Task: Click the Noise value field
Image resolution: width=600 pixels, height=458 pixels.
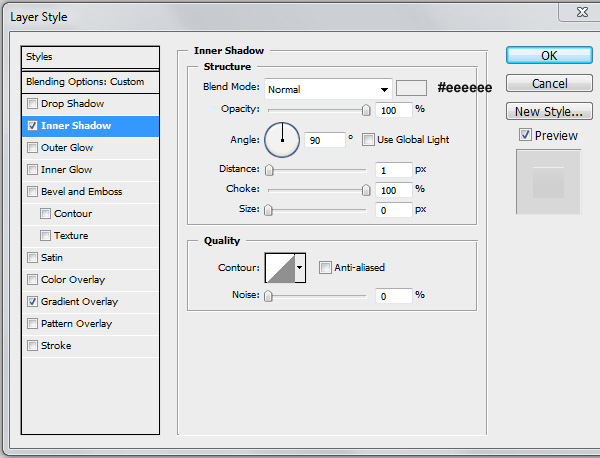Action: (394, 296)
